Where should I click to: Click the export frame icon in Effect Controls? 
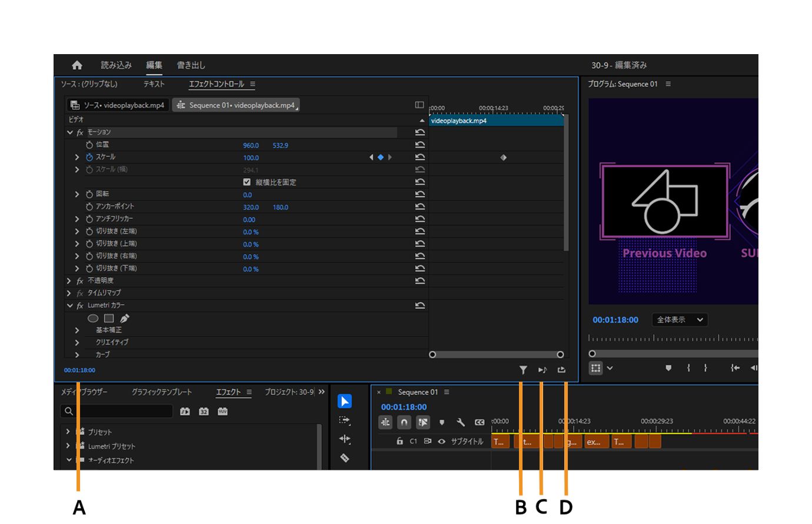click(x=561, y=370)
